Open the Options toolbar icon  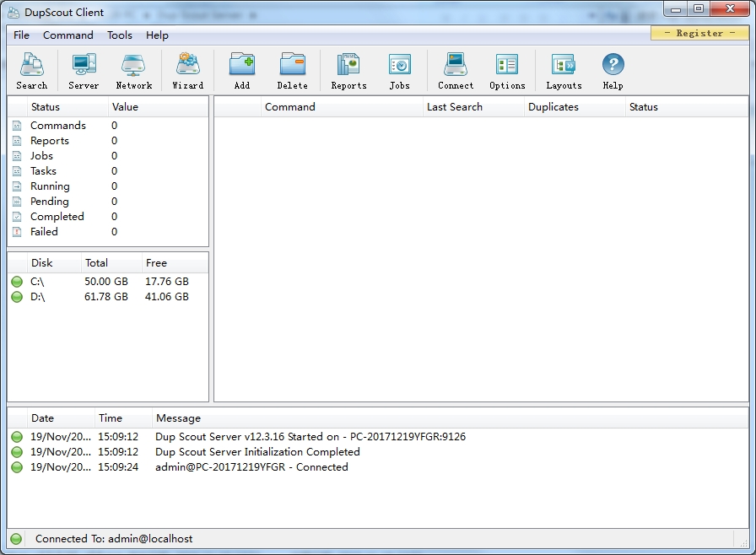507,71
